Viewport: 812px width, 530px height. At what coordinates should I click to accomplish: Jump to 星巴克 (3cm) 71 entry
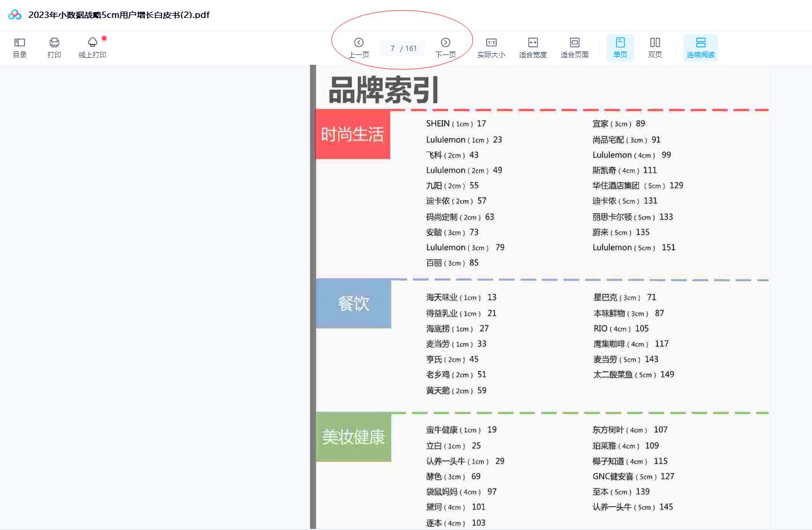(624, 297)
